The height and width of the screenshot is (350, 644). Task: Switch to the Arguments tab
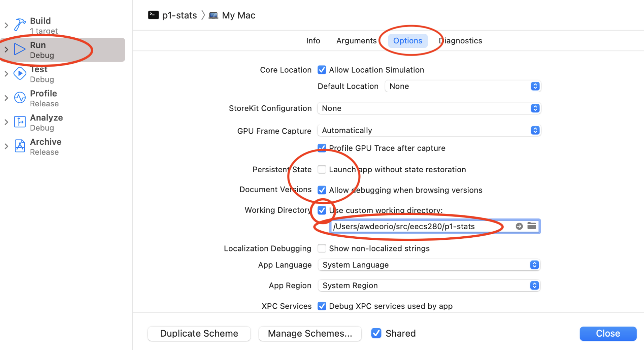pos(356,41)
